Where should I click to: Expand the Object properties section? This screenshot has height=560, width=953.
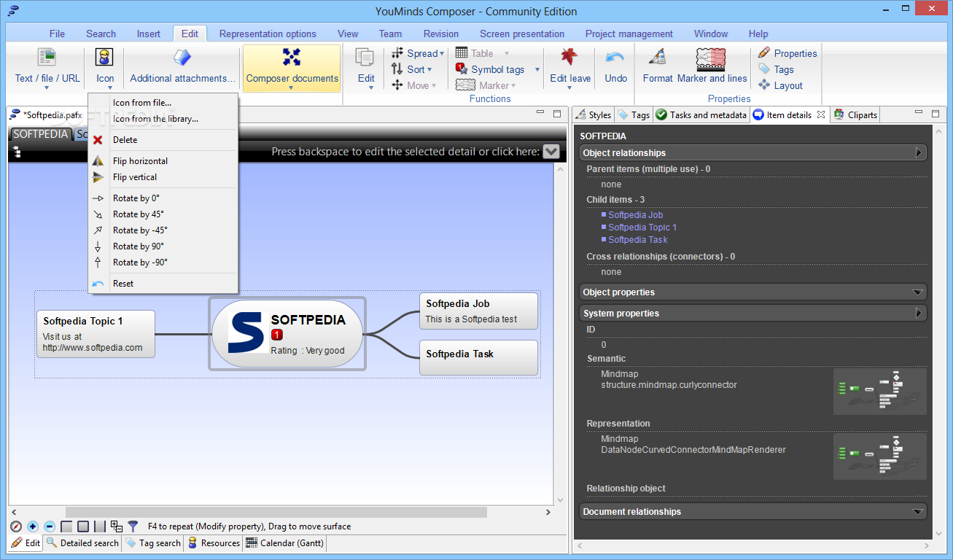919,292
